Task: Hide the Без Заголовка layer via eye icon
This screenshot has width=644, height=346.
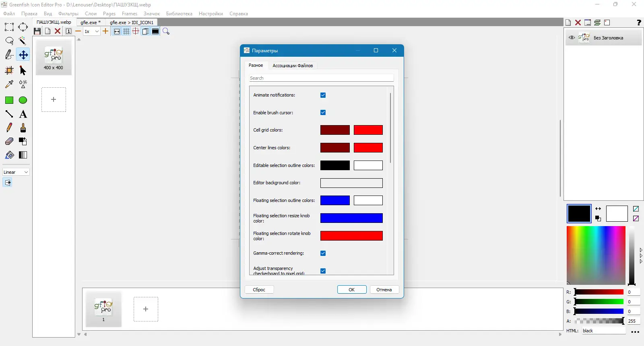Action: pyautogui.click(x=572, y=38)
